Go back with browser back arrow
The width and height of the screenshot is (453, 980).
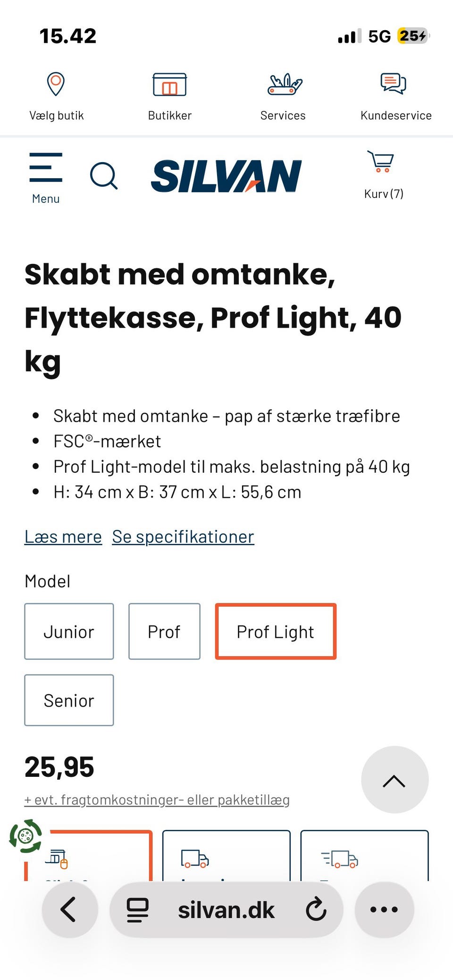69,909
